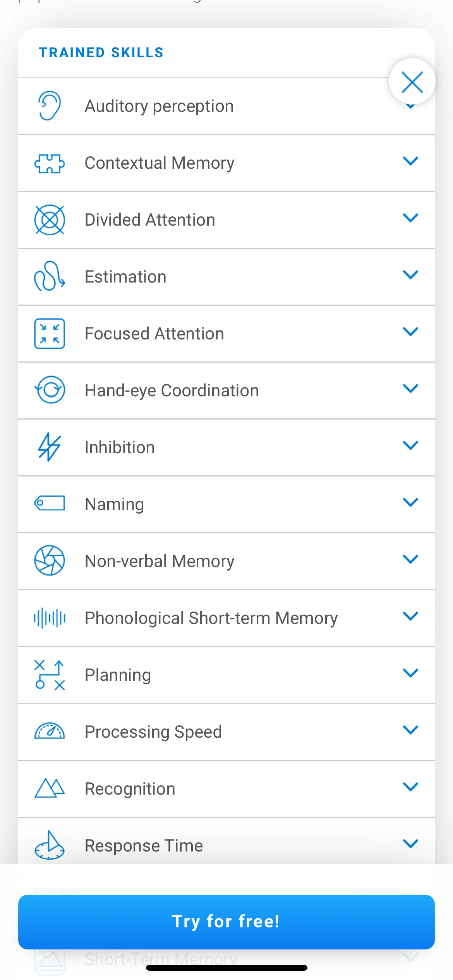This screenshot has width=453, height=980.
Task: Select the Focused Attention arrows icon
Action: coord(50,334)
